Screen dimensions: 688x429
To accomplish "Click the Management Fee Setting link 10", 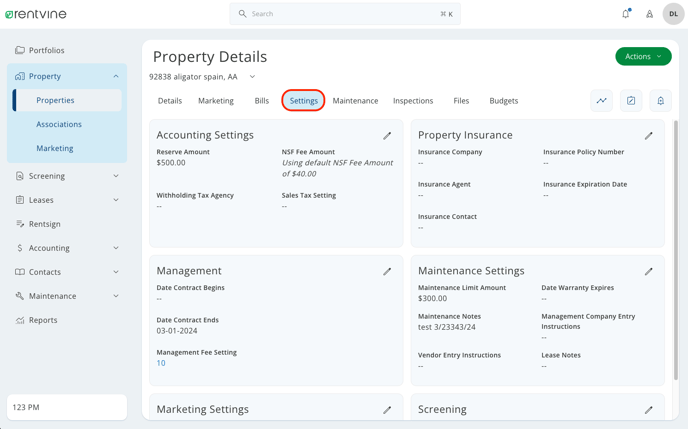I will point(161,363).
